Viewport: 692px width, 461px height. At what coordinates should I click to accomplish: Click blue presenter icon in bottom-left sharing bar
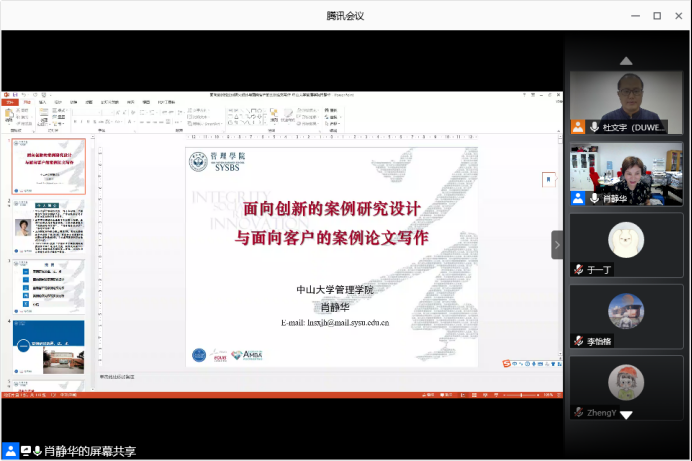coord(11,451)
